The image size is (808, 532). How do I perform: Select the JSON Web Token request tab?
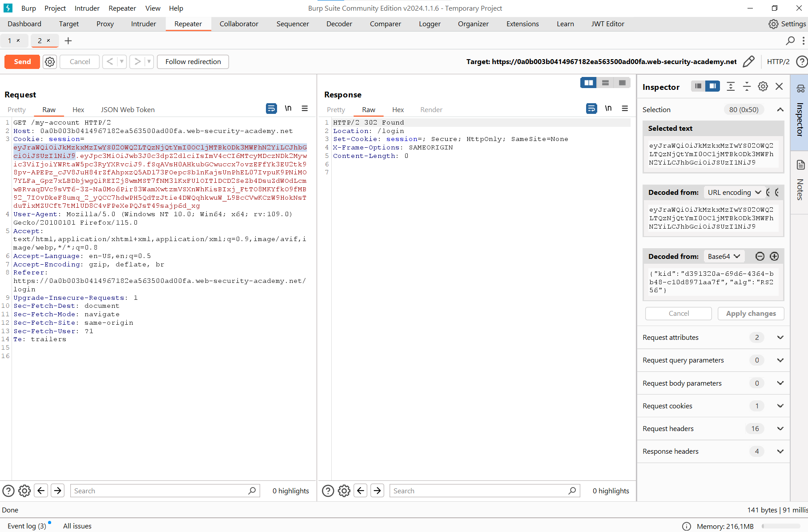pos(128,110)
